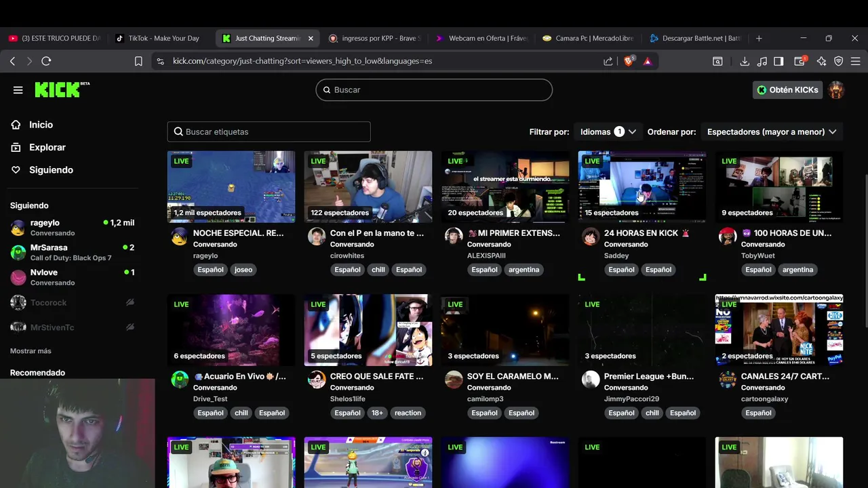The height and width of the screenshot is (488, 868).
Task: Toggle the browser sidebar panel icon
Action: pos(778,61)
